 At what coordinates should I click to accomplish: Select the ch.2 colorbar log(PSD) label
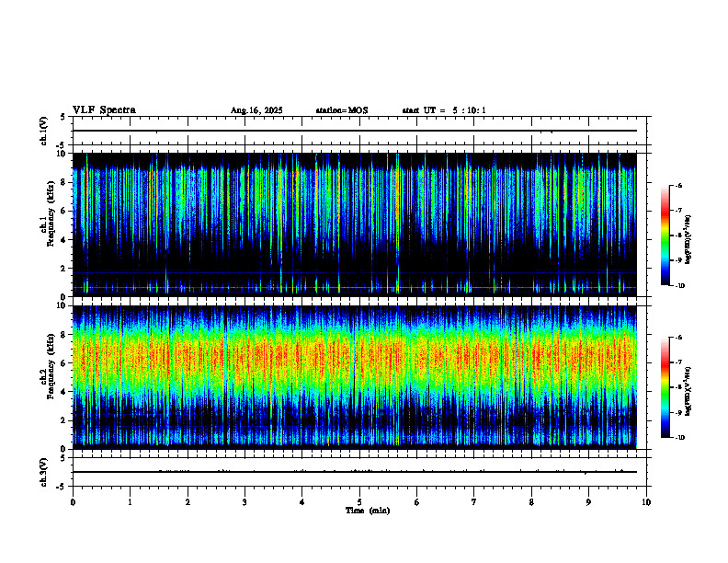click(x=688, y=390)
